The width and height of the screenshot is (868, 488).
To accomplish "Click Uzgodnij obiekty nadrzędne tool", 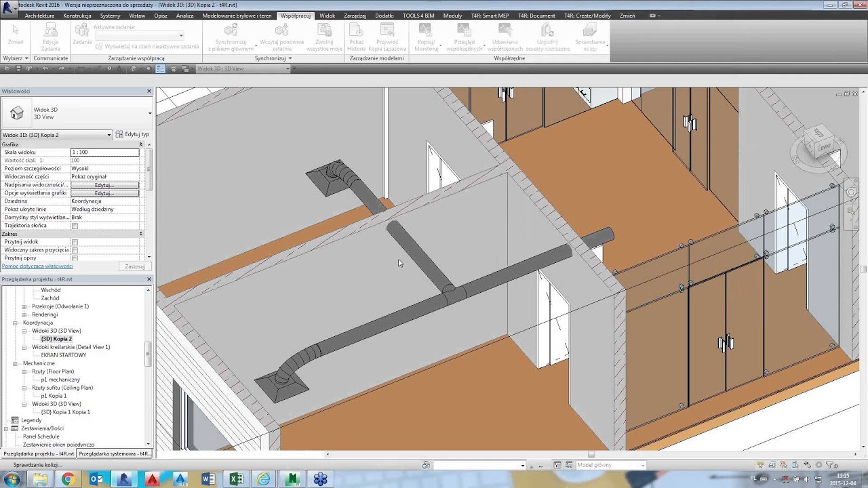I will [x=547, y=36].
